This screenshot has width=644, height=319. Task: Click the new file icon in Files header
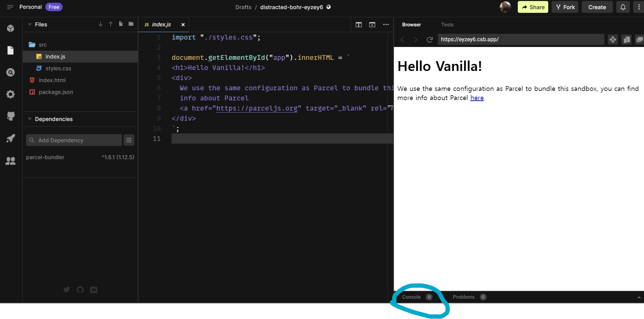[121, 24]
